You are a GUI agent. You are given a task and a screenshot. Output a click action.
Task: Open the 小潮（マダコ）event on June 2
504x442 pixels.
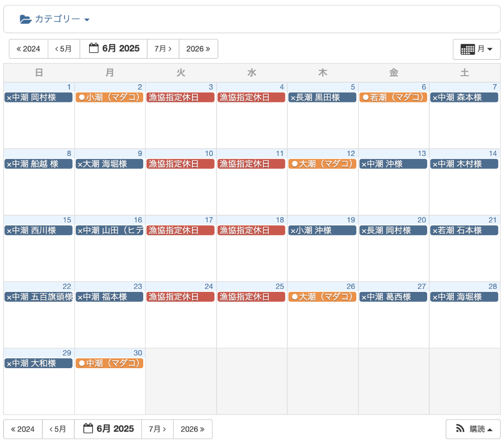pos(109,97)
